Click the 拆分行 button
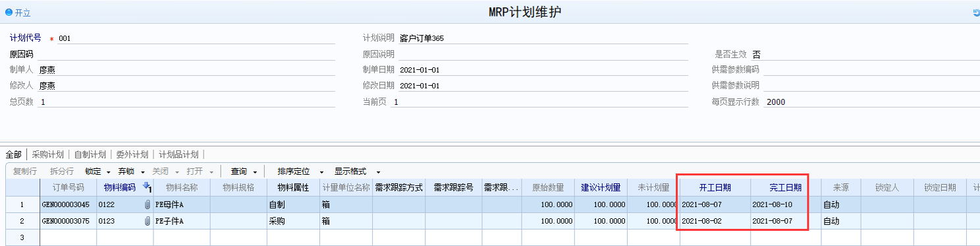The width and height of the screenshot is (980, 246). point(62,171)
